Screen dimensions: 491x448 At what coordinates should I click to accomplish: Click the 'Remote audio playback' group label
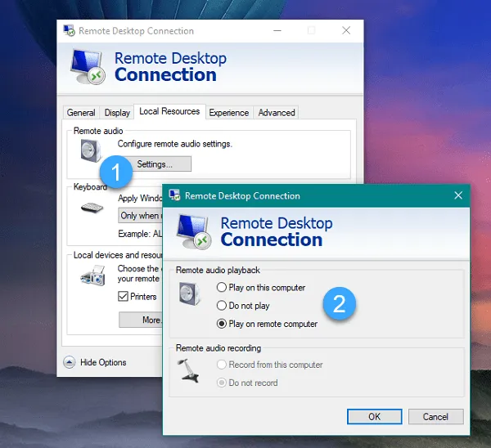(x=218, y=270)
